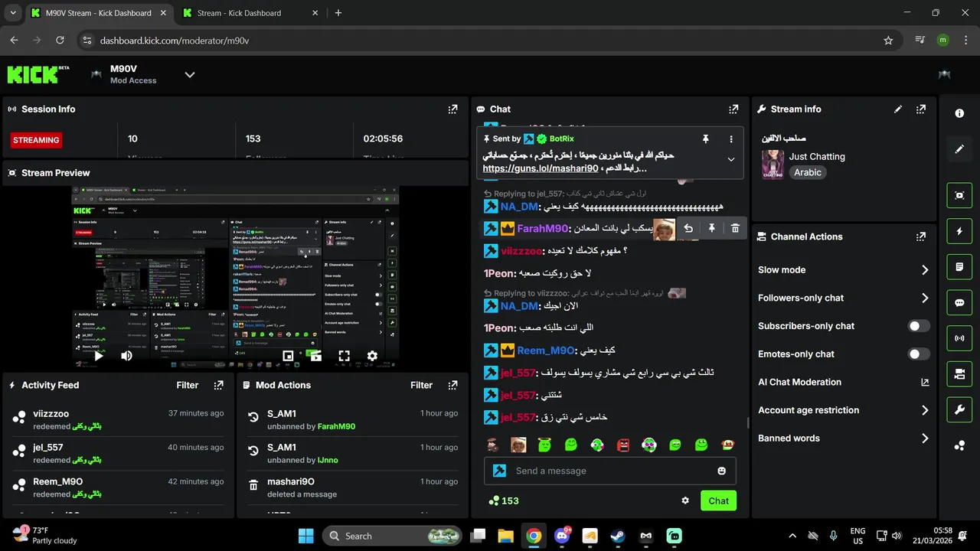980x551 pixels.
Task: Enable Emotes-only chat switch
Action: coord(919,354)
